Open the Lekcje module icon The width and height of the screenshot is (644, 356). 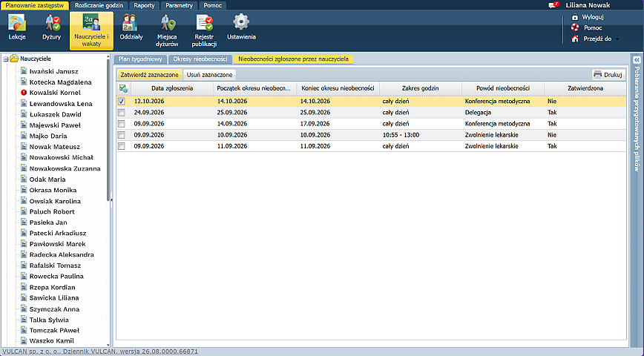[x=17, y=22]
